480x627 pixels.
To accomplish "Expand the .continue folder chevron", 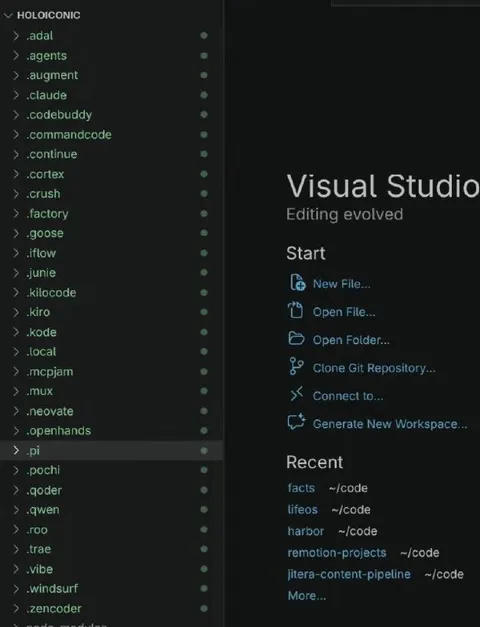I will [16, 154].
